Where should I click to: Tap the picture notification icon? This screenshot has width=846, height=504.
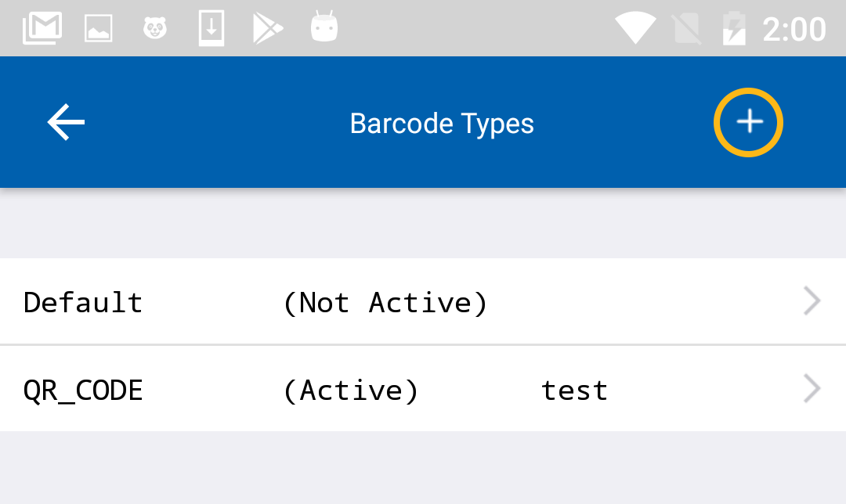point(99,29)
